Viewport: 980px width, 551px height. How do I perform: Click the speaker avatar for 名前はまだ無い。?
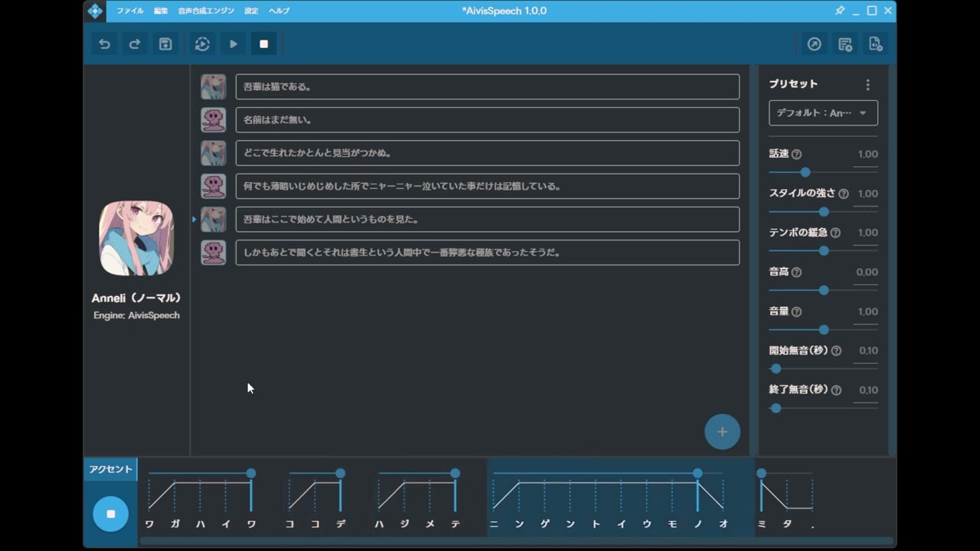point(214,120)
